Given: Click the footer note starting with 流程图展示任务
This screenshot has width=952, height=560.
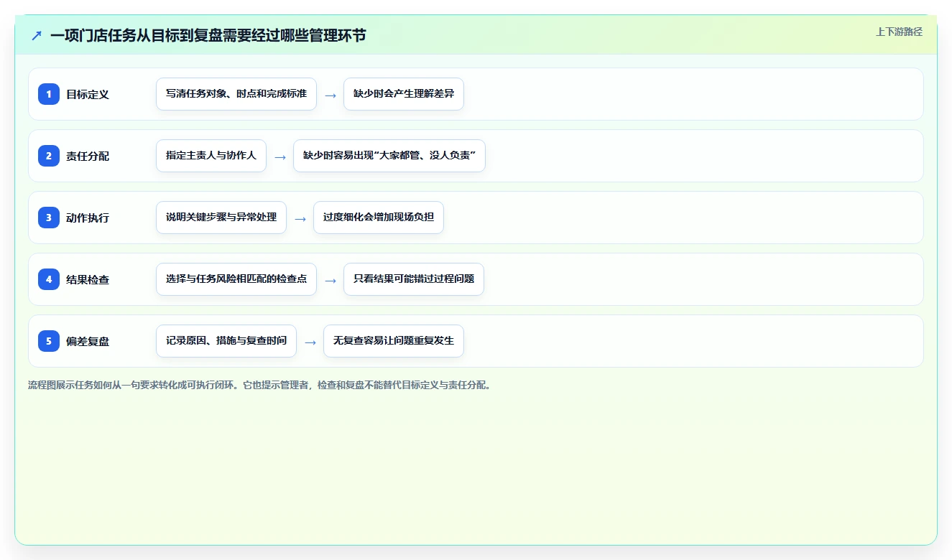Looking at the screenshot, I should click(261, 385).
